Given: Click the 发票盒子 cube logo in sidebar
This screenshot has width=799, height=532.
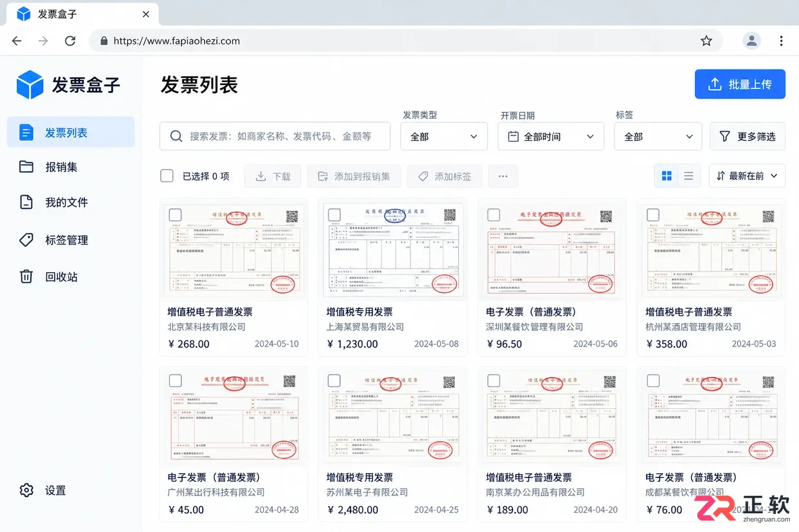Looking at the screenshot, I should [x=30, y=84].
